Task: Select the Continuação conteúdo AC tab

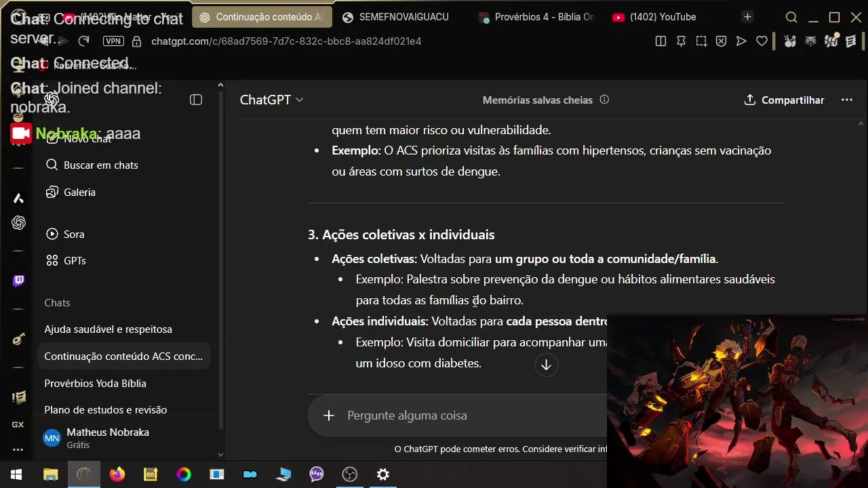Action: click(262, 17)
